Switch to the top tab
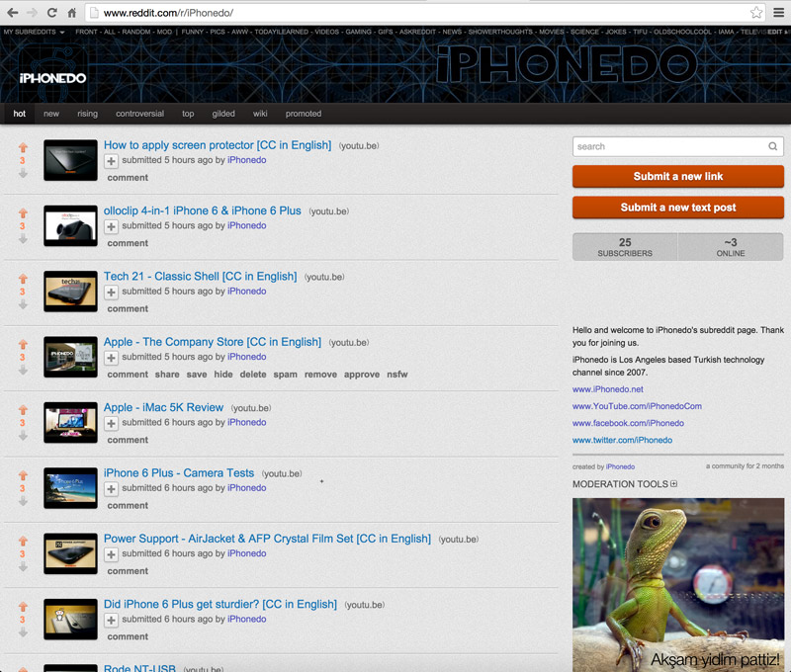 [188, 114]
